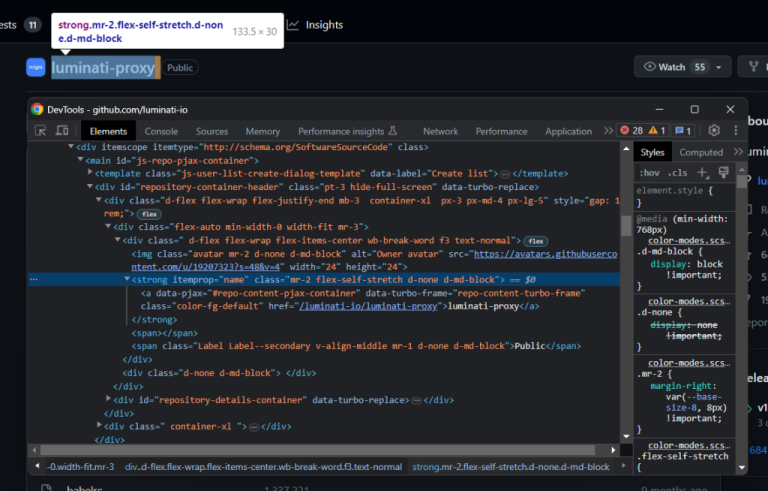This screenshot has height=491, width=768.
Task: Activate the inspect element picker icon
Action: click(41, 131)
